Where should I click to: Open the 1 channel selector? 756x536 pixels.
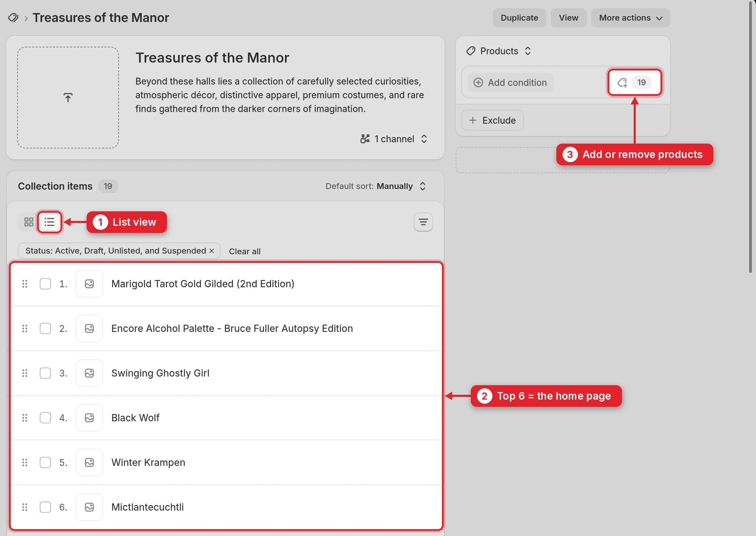(394, 139)
